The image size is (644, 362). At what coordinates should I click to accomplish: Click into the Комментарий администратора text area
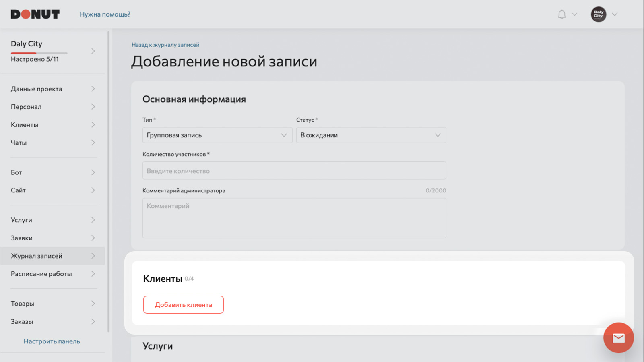(x=294, y=218)
